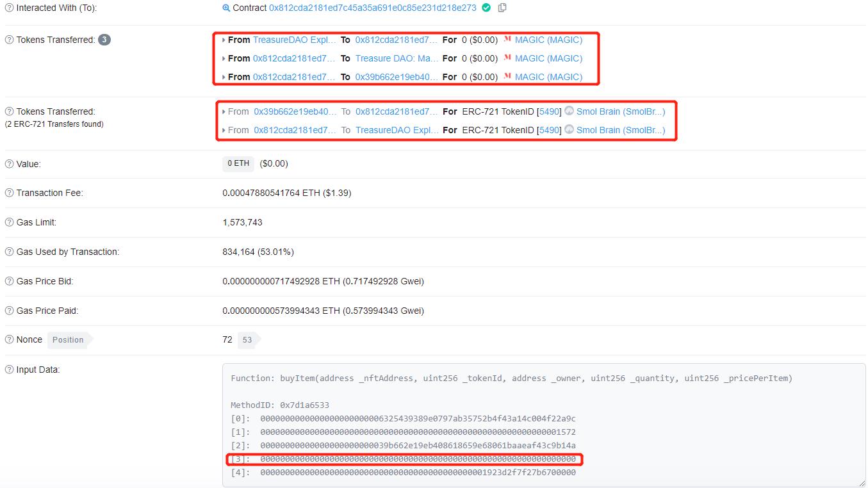Click the Function: buyItem signature line
This screenshot has width=868, height=488.
(x=511, y=378)
